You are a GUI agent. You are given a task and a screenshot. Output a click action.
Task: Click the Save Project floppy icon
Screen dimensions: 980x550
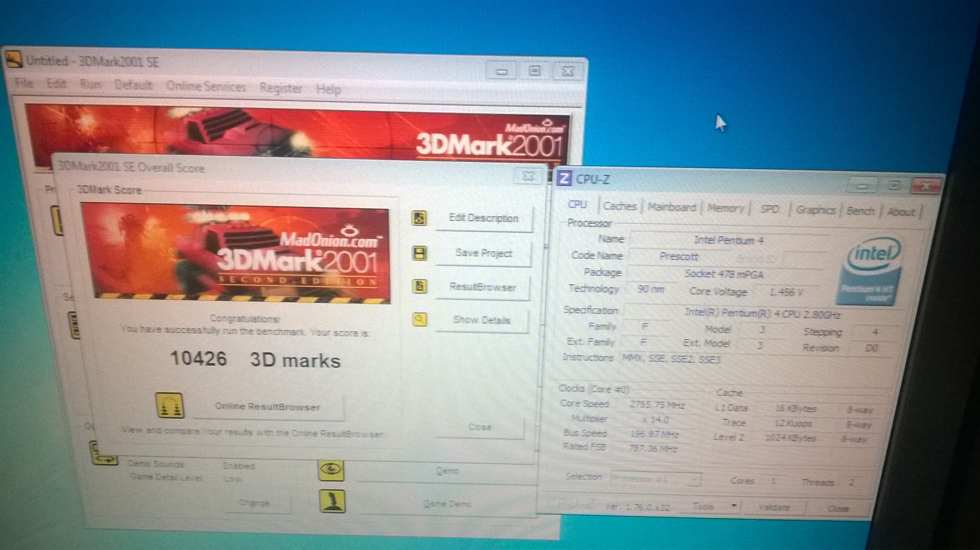pos(420,253)
